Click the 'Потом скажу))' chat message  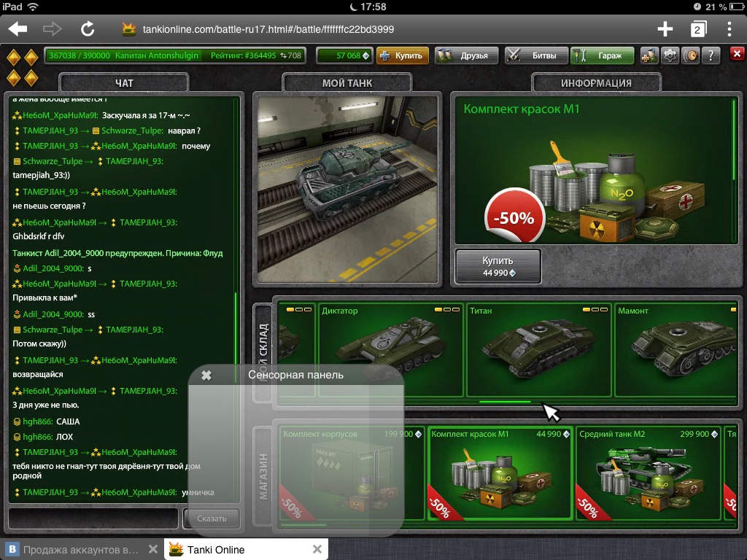pyautogui.click(x=39, y=343)
